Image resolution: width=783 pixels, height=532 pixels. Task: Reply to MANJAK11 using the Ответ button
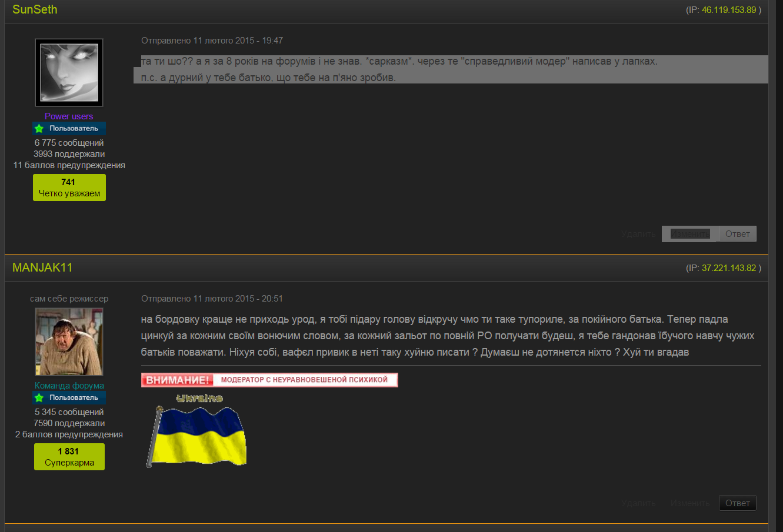point(737,503)
